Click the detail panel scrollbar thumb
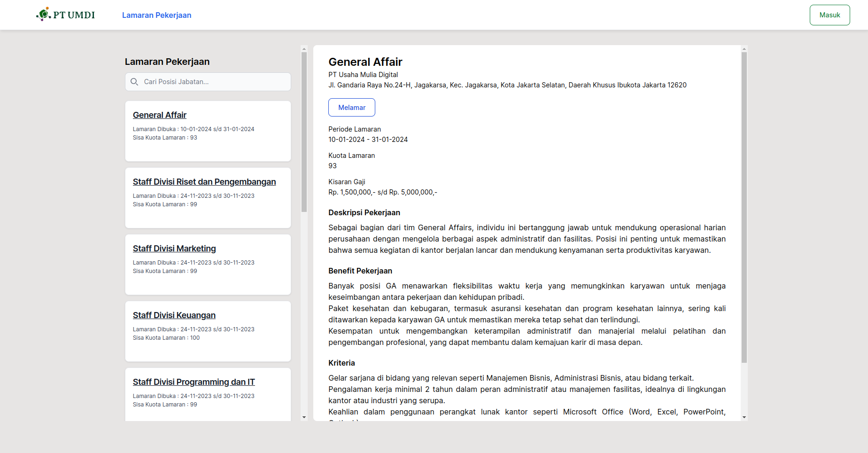 (744, 207)
